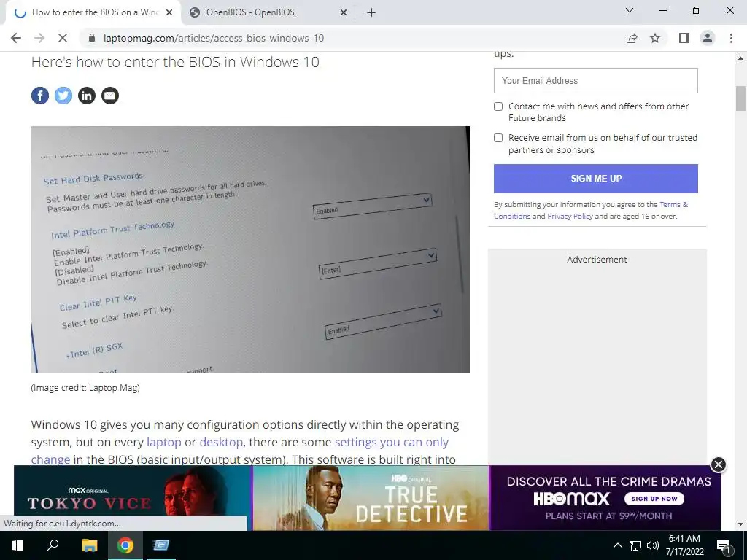The height and width of the screenshot is (560, 747).
Task: Follow the desktop link in article
Action: 221,442
